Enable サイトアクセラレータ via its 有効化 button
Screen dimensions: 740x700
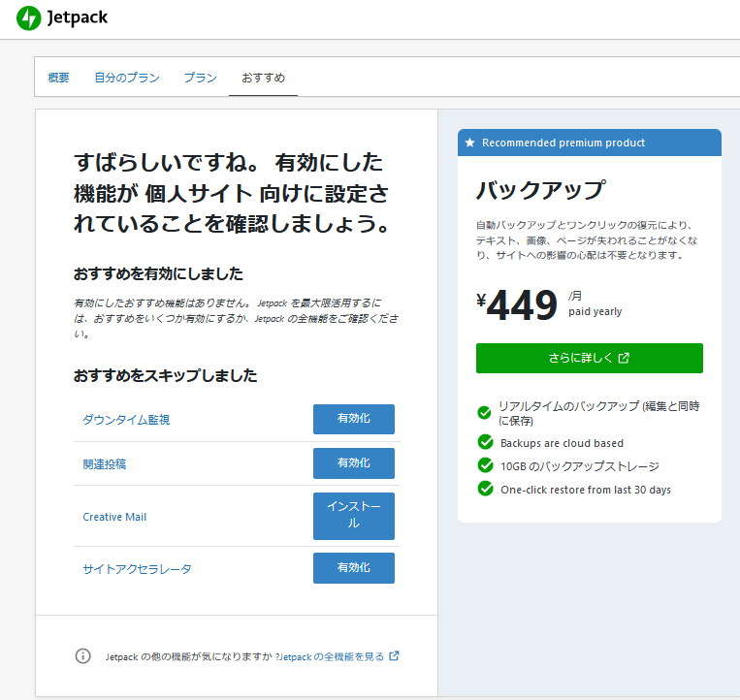click(353, 568)
